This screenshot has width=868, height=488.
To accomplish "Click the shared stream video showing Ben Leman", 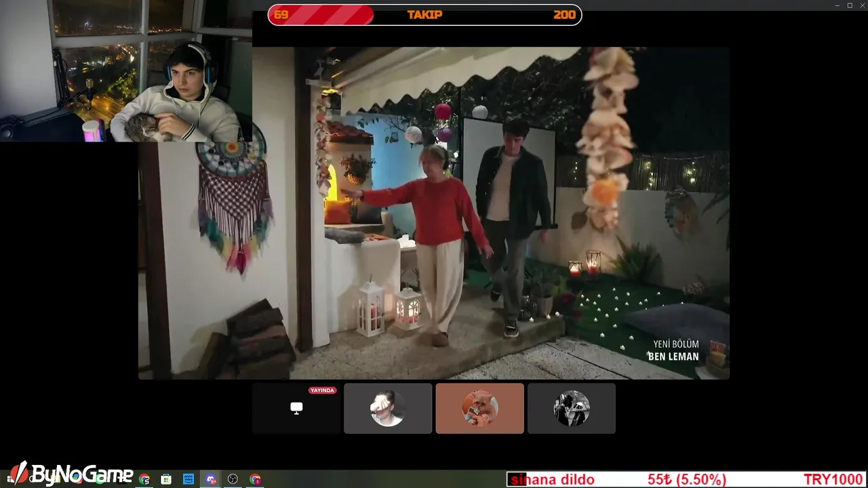I will (434, 213).
